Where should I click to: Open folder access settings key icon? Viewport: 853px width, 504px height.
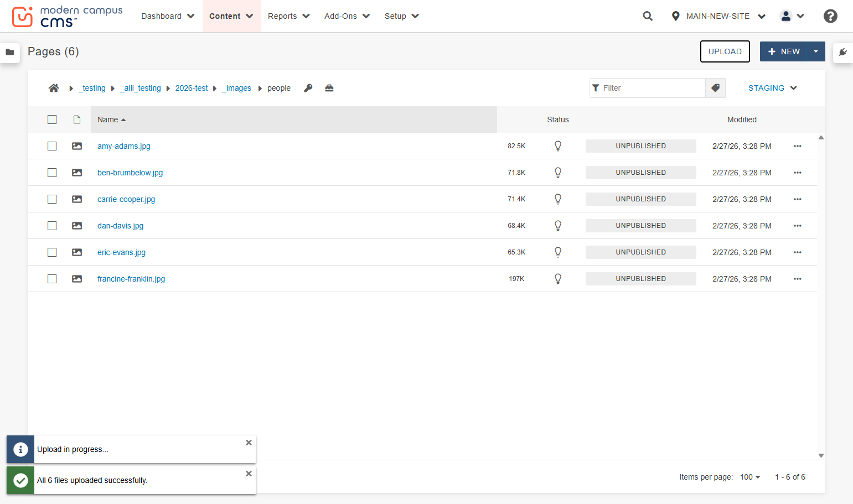(308, 88)
